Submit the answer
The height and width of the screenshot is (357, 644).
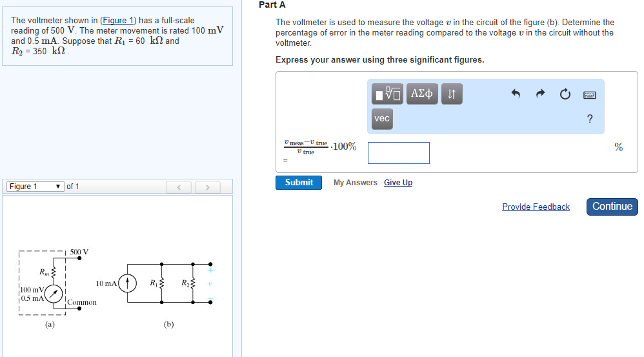[299, 183]
